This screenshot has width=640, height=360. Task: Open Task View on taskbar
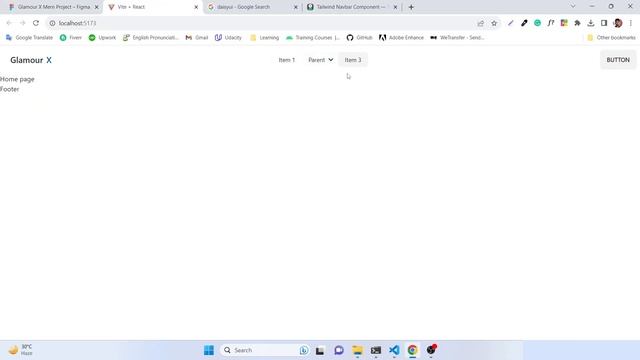pos(320,350)
